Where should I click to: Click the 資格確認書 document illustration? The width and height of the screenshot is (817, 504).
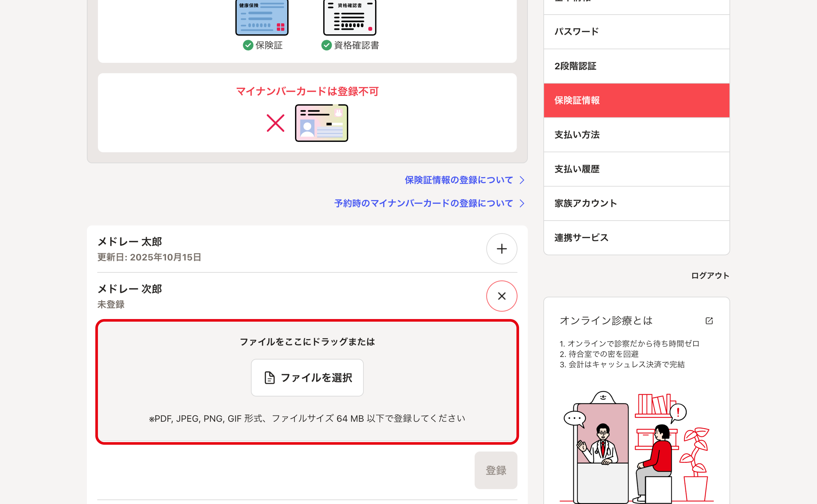click(x=350, y=17)
